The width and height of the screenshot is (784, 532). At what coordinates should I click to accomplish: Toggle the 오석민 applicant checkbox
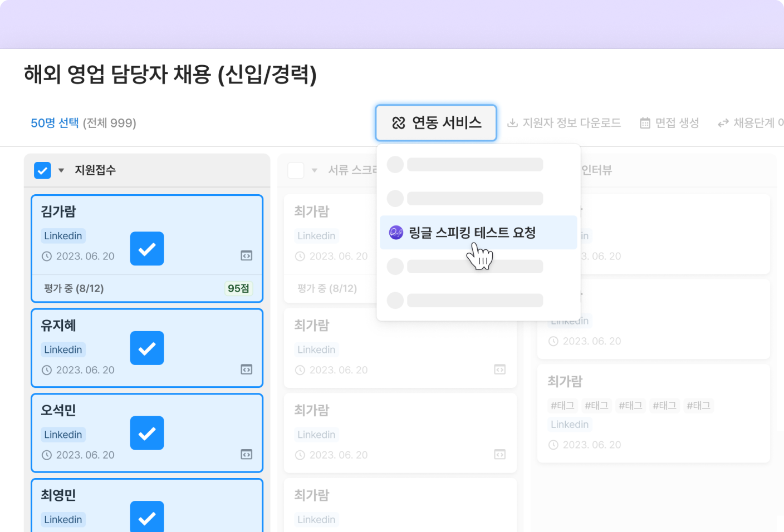[147, 433]
